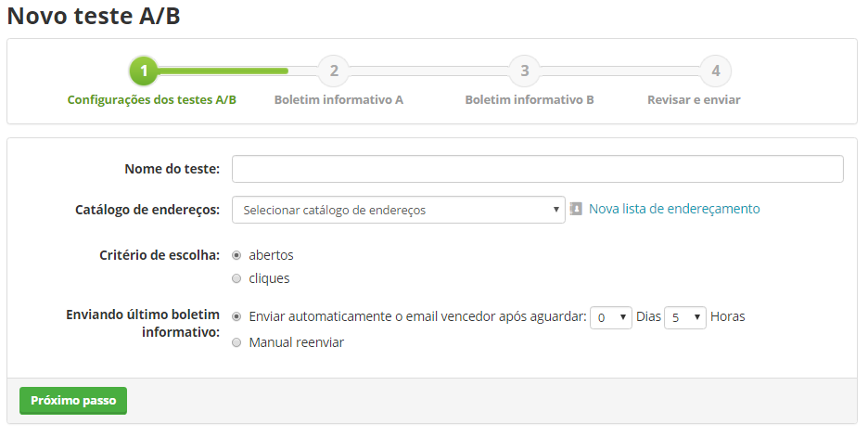Click step 2 circle icon
The height and width of the screenshot is (437, 868).
pyautogui.click(x=334, y=71)
